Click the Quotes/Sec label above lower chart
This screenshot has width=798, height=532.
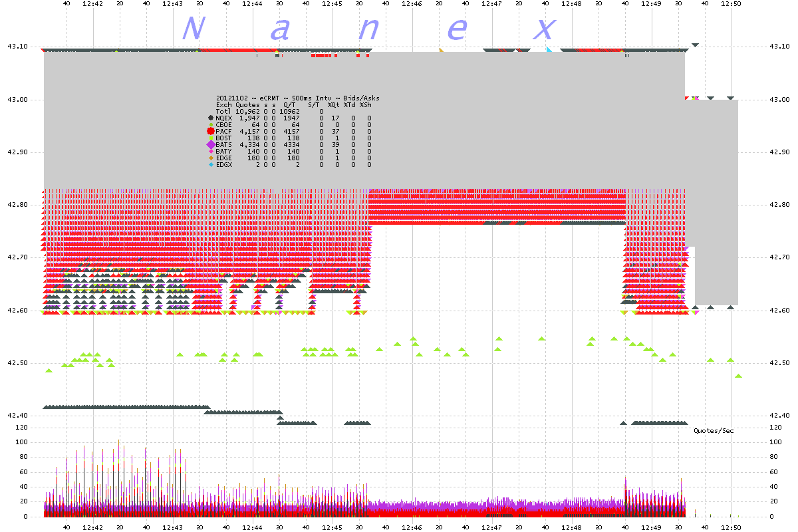(714, 431)
